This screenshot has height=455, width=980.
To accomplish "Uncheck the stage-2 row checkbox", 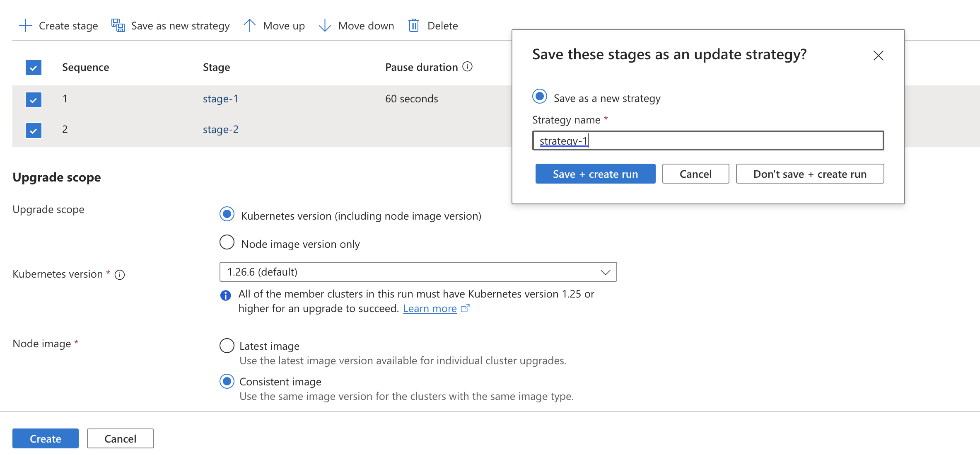I will (34, 131).
